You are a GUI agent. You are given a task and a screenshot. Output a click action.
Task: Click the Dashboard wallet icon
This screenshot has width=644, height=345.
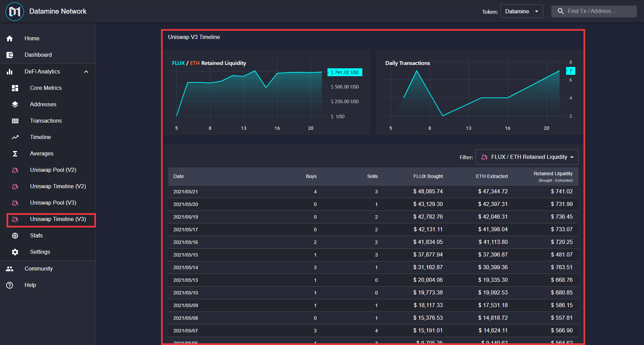click(10, 55)
